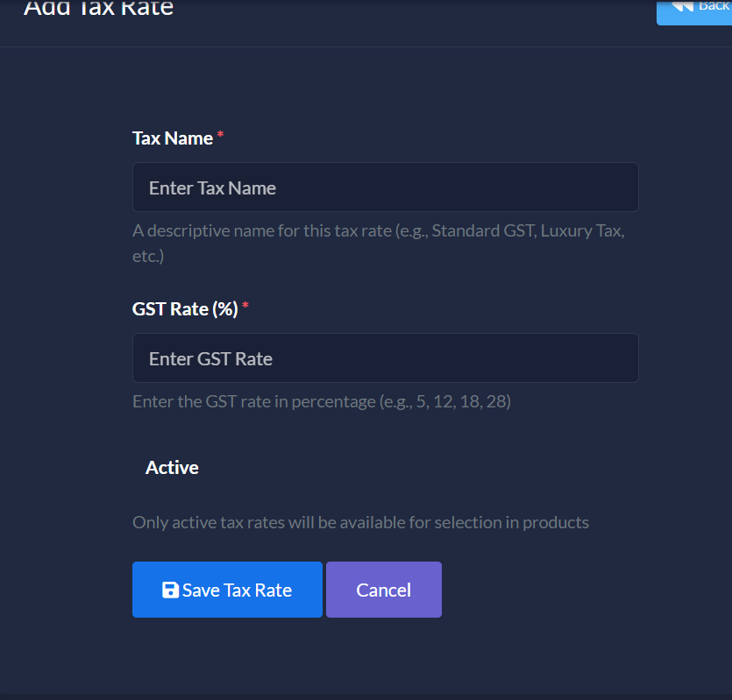Select the Add Tax Rate page heading
The image size is (732, 700).
[98, 9]
